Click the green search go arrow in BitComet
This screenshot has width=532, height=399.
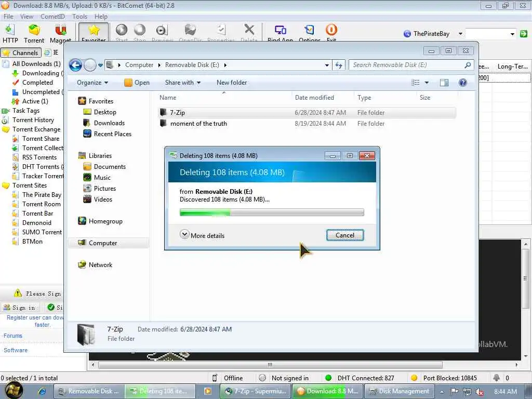(x=524, y=34)
